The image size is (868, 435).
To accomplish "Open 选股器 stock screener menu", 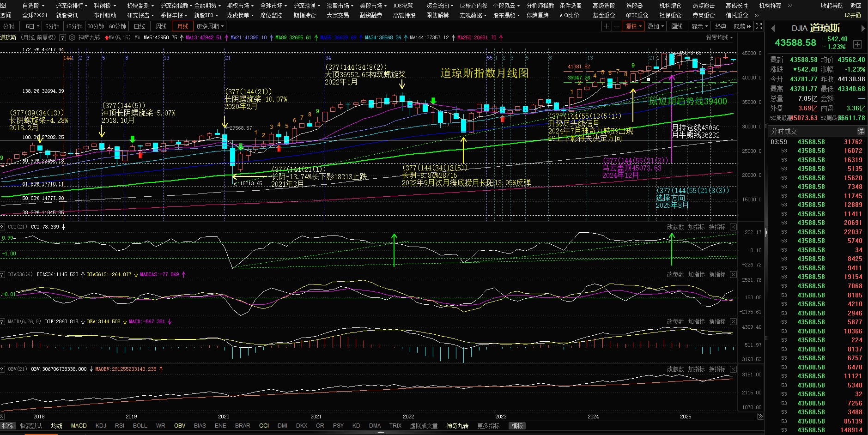I will point(634,6).
